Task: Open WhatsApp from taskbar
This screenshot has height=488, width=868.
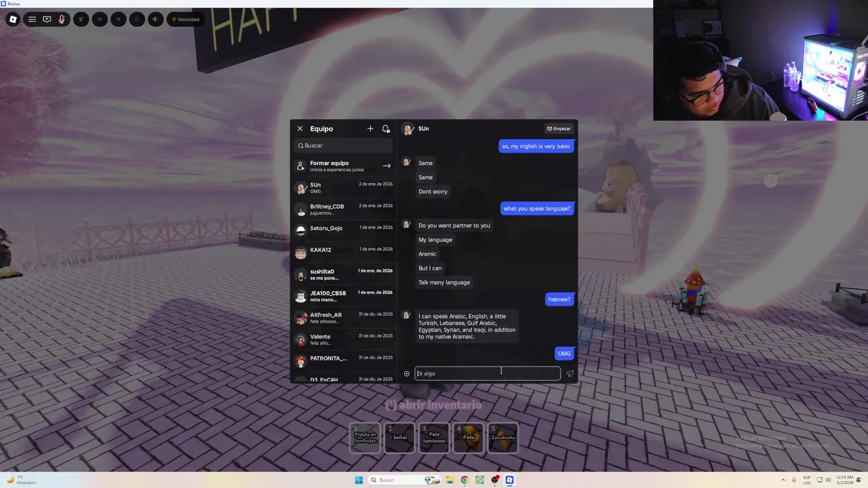Action: 479,480
